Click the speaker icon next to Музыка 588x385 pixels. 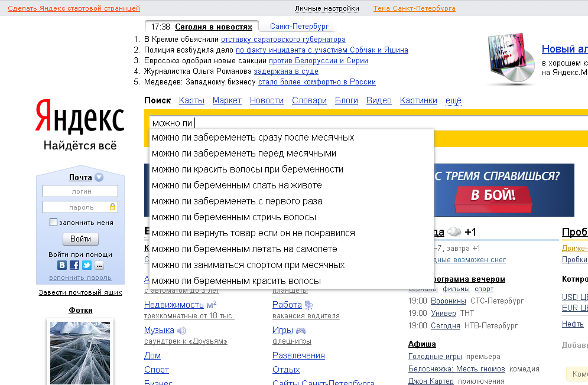tap(181, 331)
